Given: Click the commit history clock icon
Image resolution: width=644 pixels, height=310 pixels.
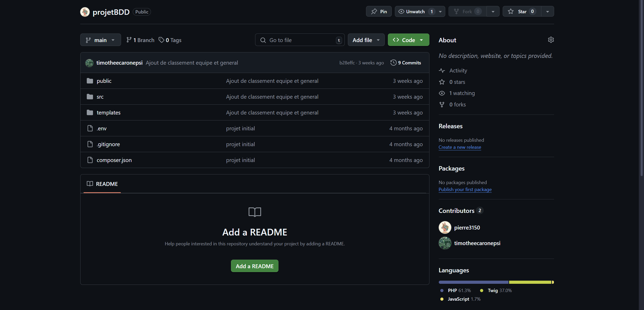Looking at the screenshot, I should pyautogui.click(x=393, y=63).
